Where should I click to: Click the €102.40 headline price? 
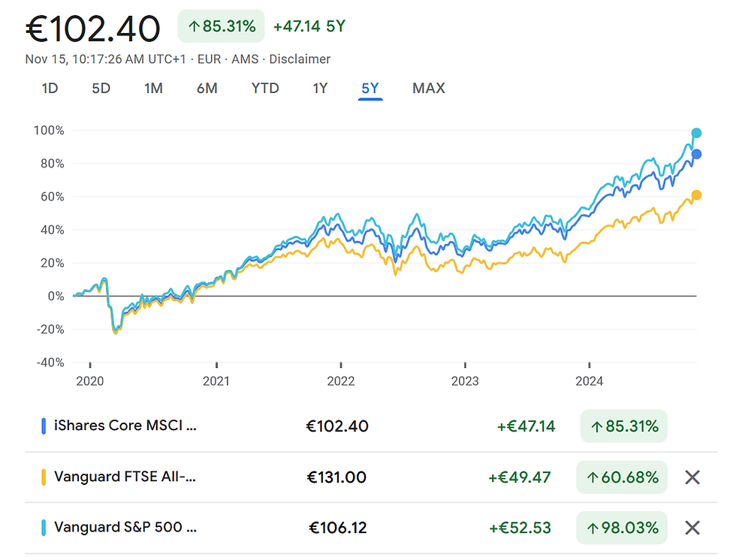tap(93, 29)
